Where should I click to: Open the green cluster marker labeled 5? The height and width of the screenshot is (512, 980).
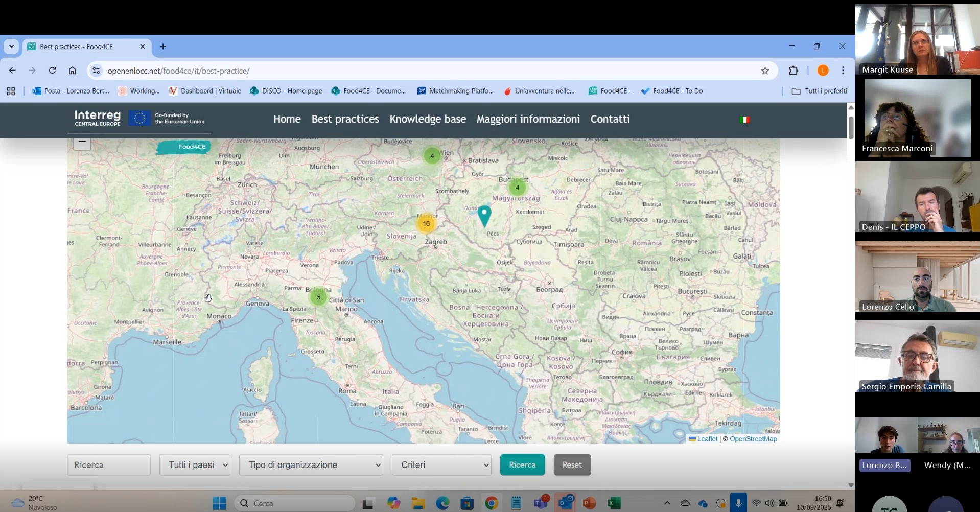(x=318, y=297)
